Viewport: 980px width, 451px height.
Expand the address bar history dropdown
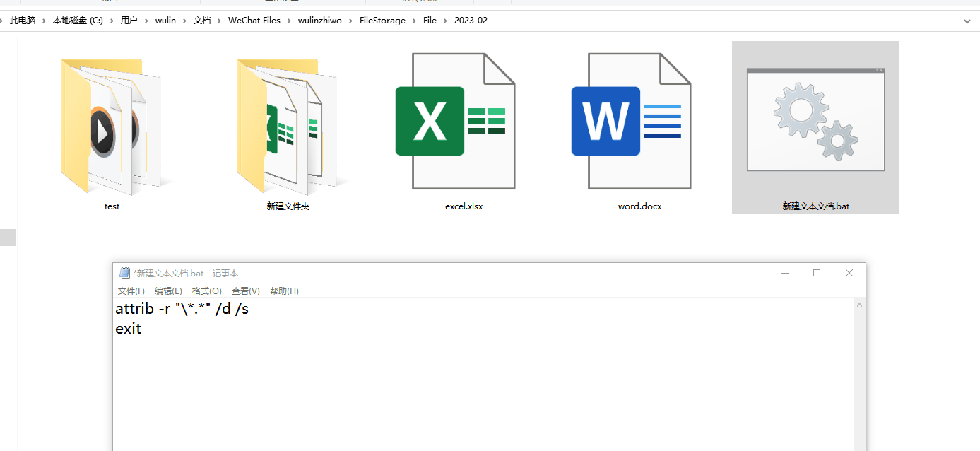[x=967, y=20]
